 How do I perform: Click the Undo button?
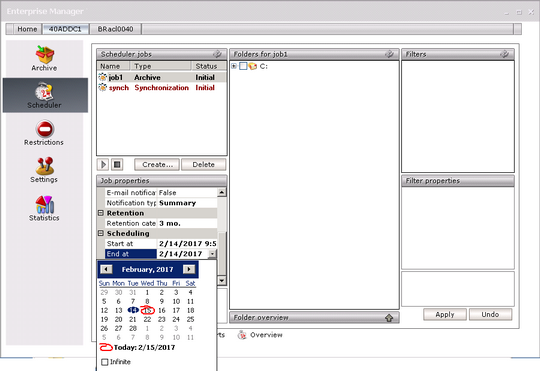(x=490, y=315)
